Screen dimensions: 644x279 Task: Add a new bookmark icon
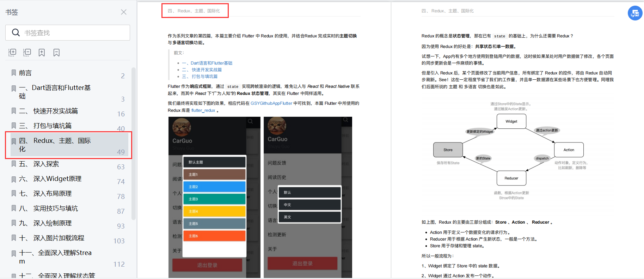point(42,53)
